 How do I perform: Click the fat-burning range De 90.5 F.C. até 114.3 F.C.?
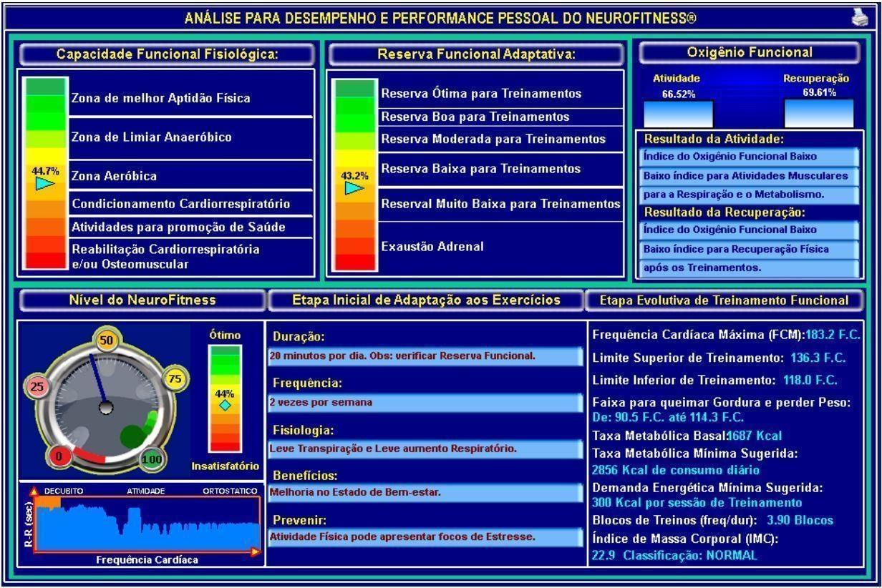pyautogui.click(x=668, y=417)
